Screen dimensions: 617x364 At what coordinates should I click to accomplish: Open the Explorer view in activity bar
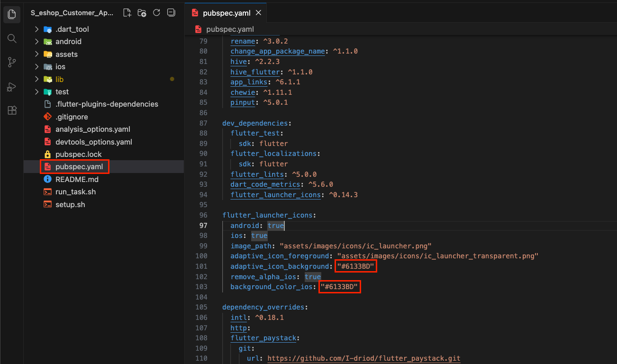pos(12,14)
